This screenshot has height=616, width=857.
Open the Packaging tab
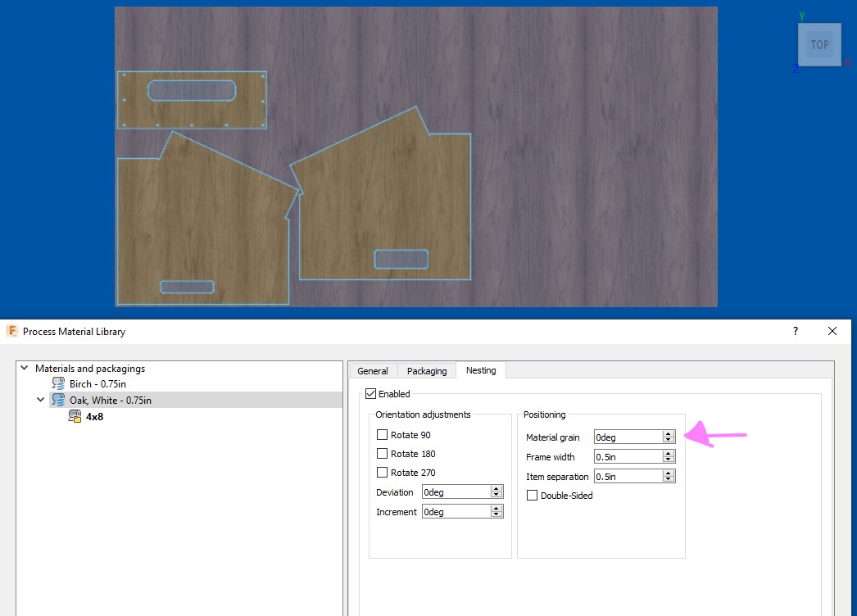(x=426, y=370)
